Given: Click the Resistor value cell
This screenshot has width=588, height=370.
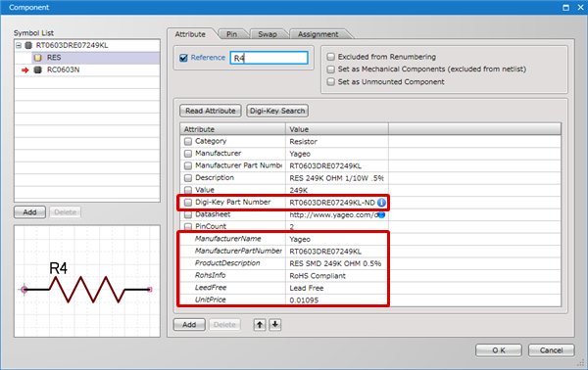Looking at the screenshot, I should pyautogui.click(x=337, y=142).
